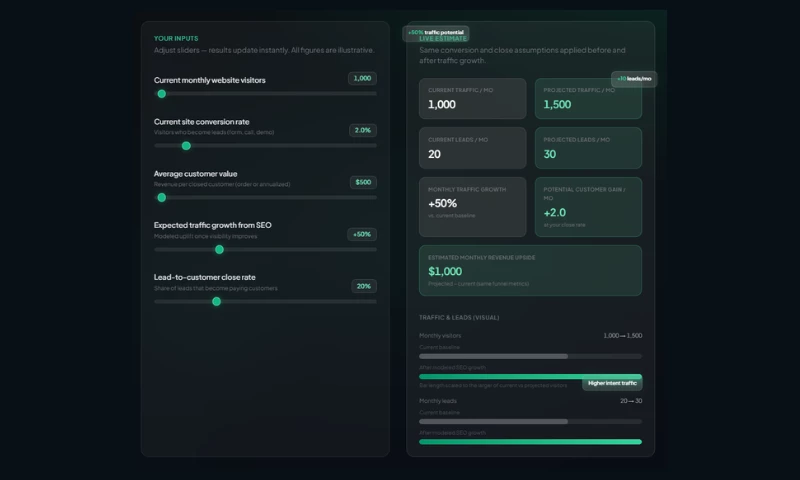
Task: Select the Current Leads / Mo card
Action: [x=472, y=148]
